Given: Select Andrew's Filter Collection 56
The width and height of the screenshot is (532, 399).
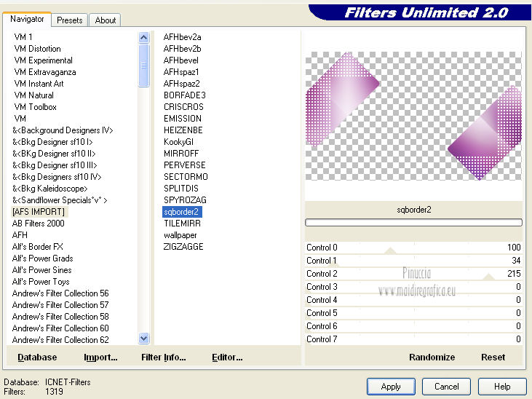Looking at the screenshot, I should pos(60,293).
